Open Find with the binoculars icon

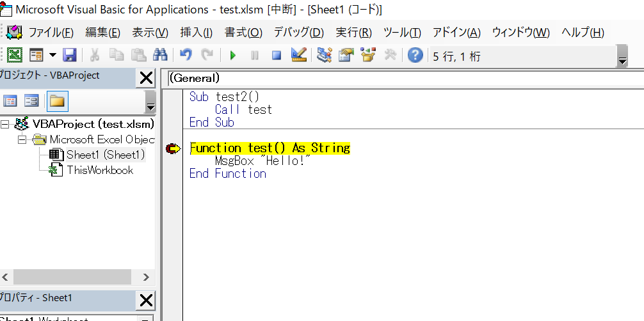160,54
